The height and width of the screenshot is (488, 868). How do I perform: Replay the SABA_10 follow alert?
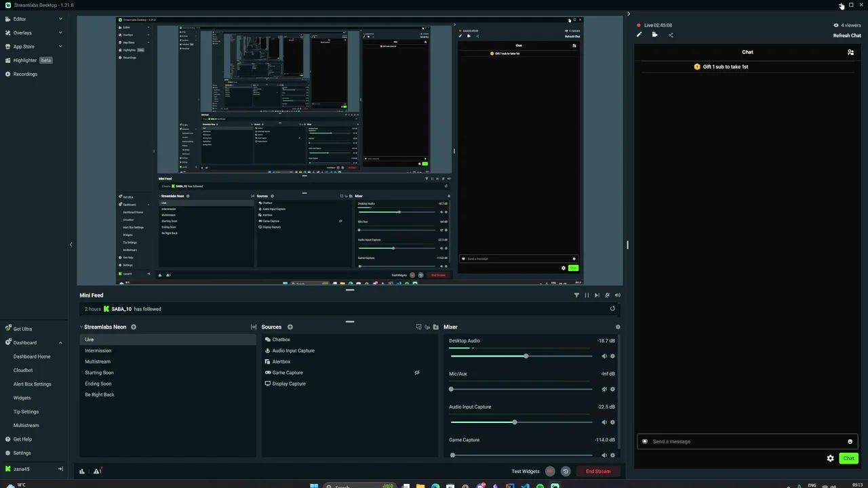click(612, 309)
